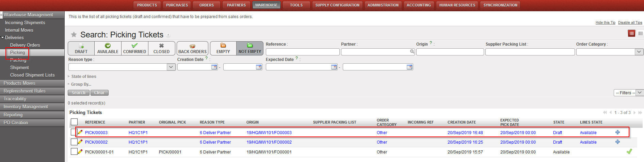Filter by Closed picking tickets

[161, 48]
